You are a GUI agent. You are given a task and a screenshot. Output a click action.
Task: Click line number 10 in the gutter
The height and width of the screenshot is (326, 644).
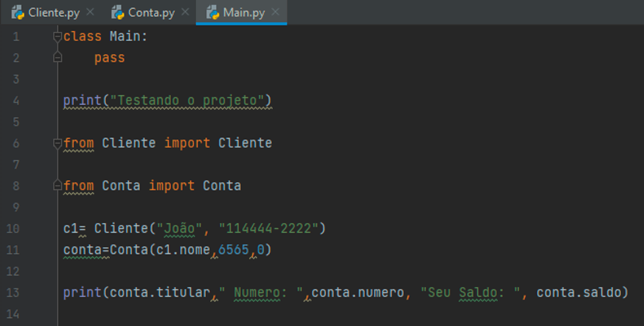coord(13,228)
